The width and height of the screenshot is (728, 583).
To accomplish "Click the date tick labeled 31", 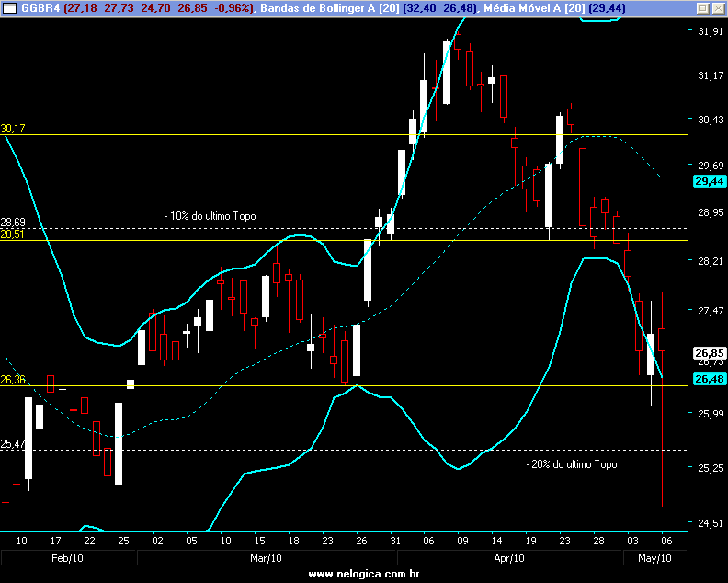I will tap(395, 541).
